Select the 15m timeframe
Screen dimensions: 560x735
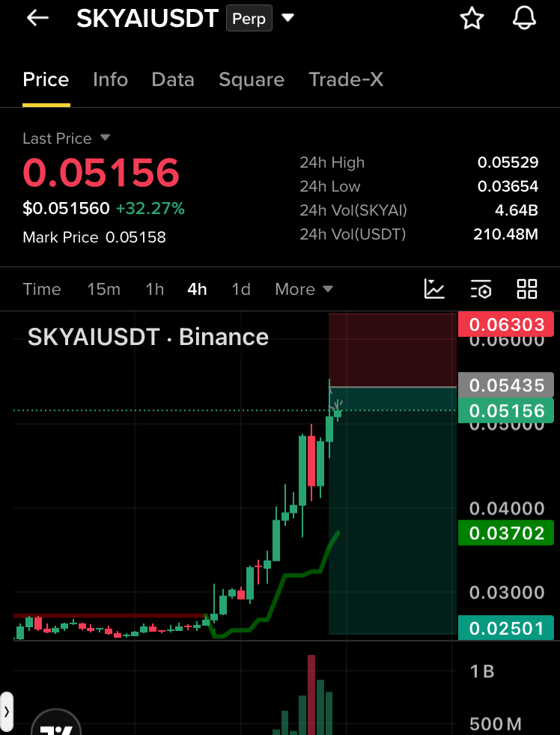(103, 289)
